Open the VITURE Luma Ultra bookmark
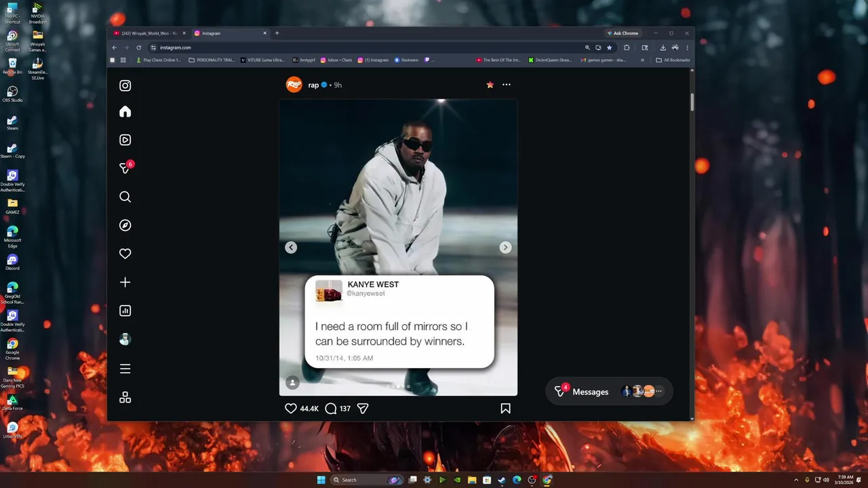This screenshot has width=868, height=488. point(262,60)
